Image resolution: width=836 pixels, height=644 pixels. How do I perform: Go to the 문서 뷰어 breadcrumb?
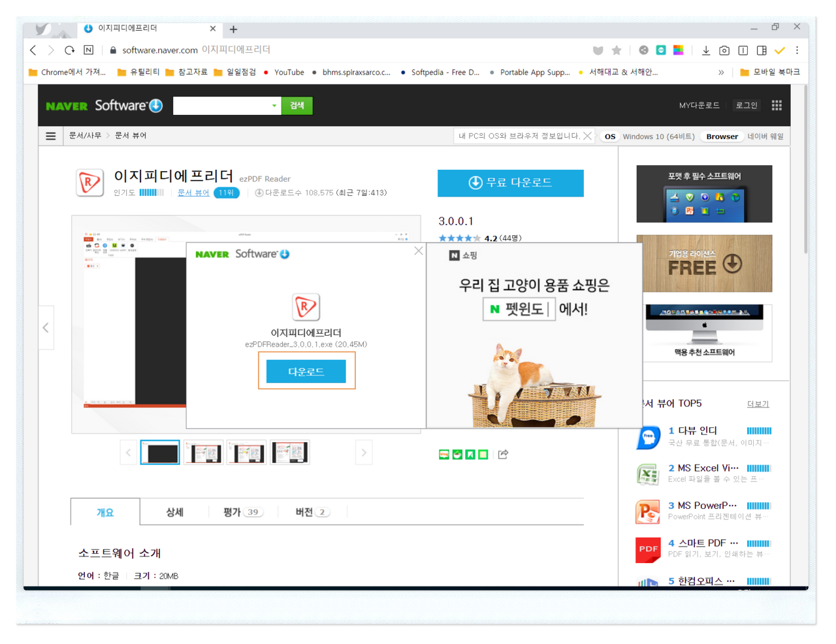click(131, 136)
